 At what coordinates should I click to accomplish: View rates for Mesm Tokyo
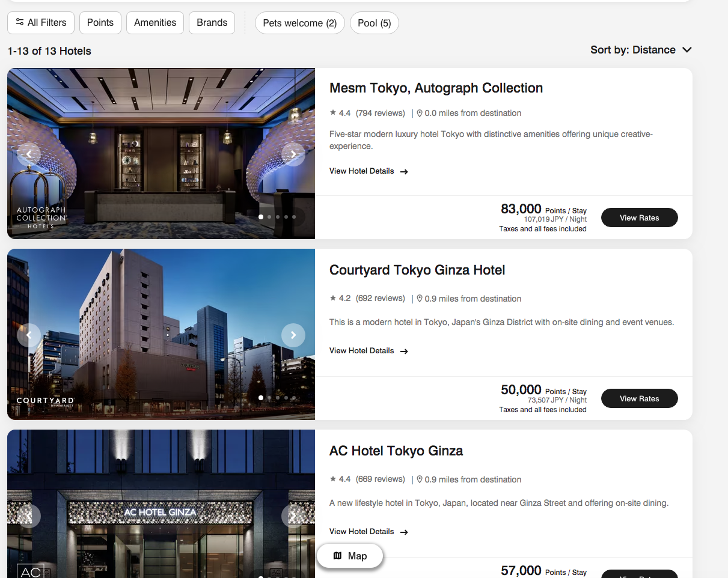click(639, 218)
